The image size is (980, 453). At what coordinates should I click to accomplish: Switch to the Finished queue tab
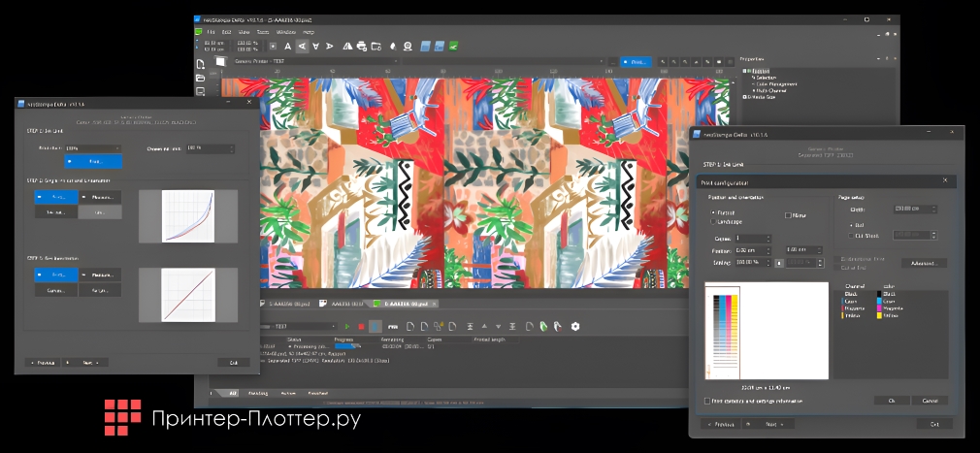point(317,394)
